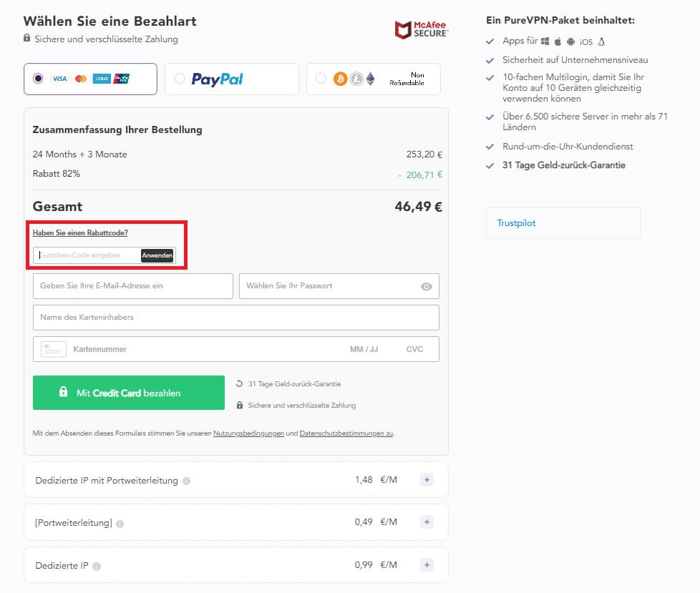Select the cryptocurrency payment radio button

pyautogui.click(x=321, y=79)
